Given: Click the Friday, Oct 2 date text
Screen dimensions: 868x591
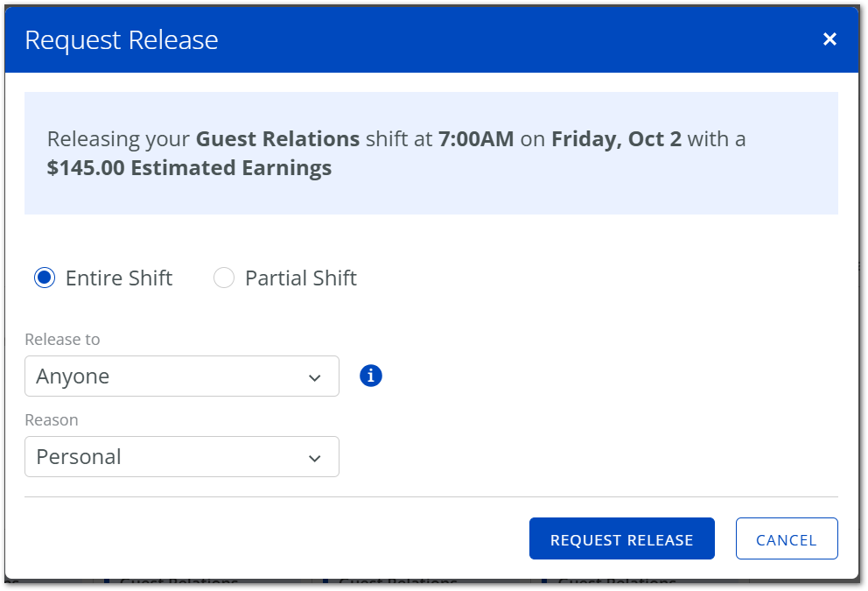Looking at the screenshot, I should (616, 139).
